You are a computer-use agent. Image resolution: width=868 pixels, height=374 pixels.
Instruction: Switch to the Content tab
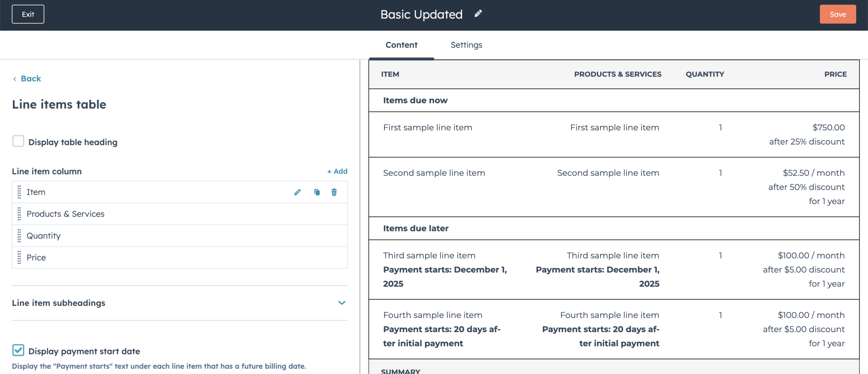tap(401, 45)
